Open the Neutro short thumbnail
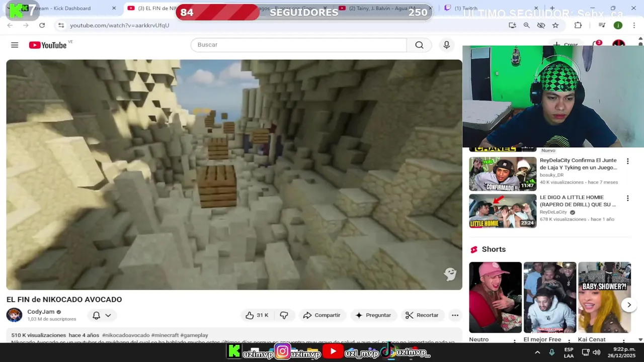The height and width of the screenshot is (362, 644). (x=495, y=297)
